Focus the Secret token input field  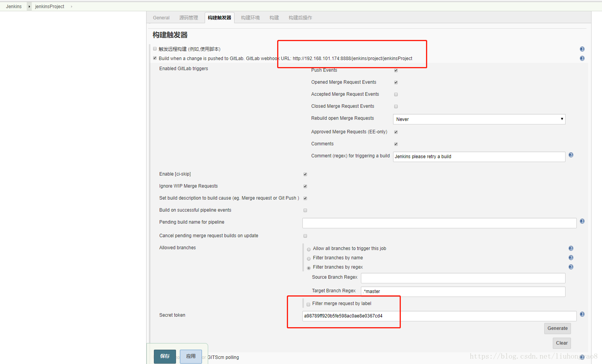[439, 316]
